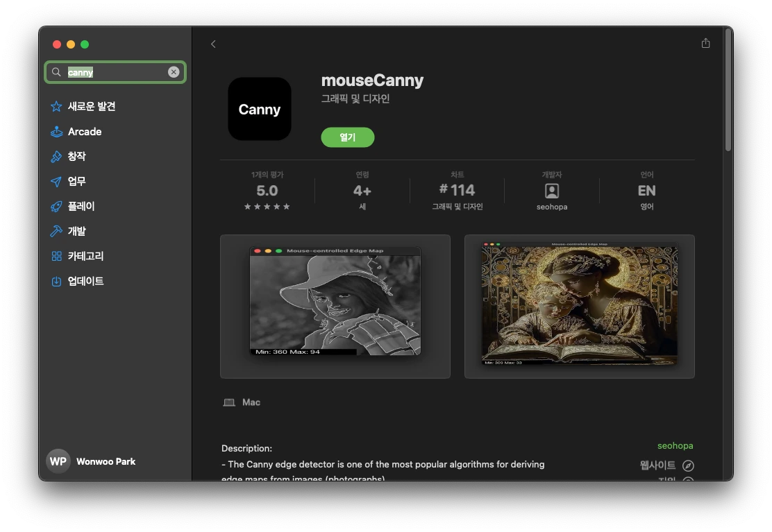Open the golden mother-and-child screenshot
772x532 pixels.
pos(580,307)
